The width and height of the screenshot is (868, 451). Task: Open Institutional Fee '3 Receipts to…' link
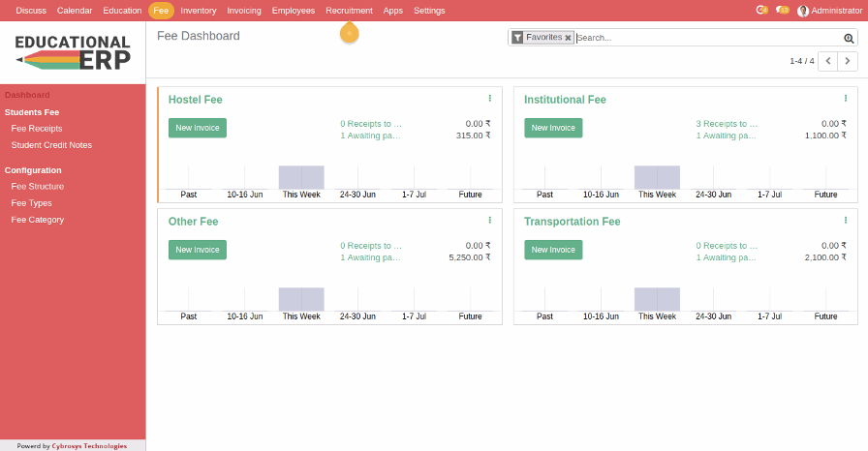click(x=727, y=124)
